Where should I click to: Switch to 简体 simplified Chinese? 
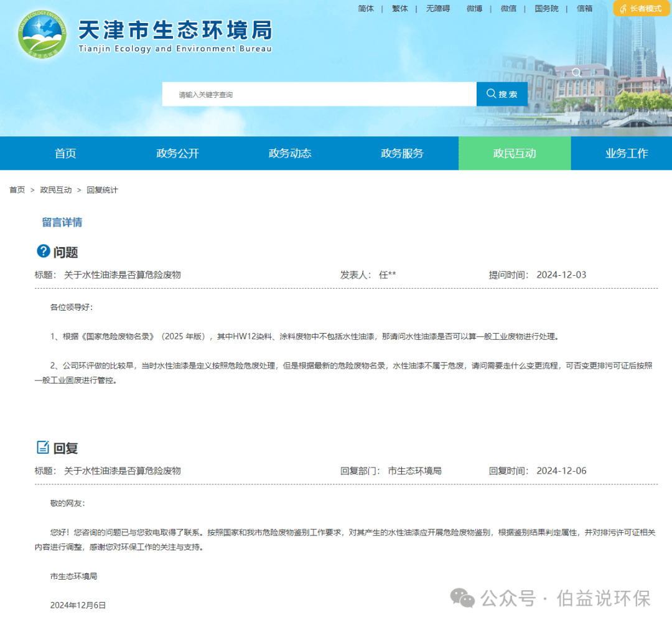(366, 9)
